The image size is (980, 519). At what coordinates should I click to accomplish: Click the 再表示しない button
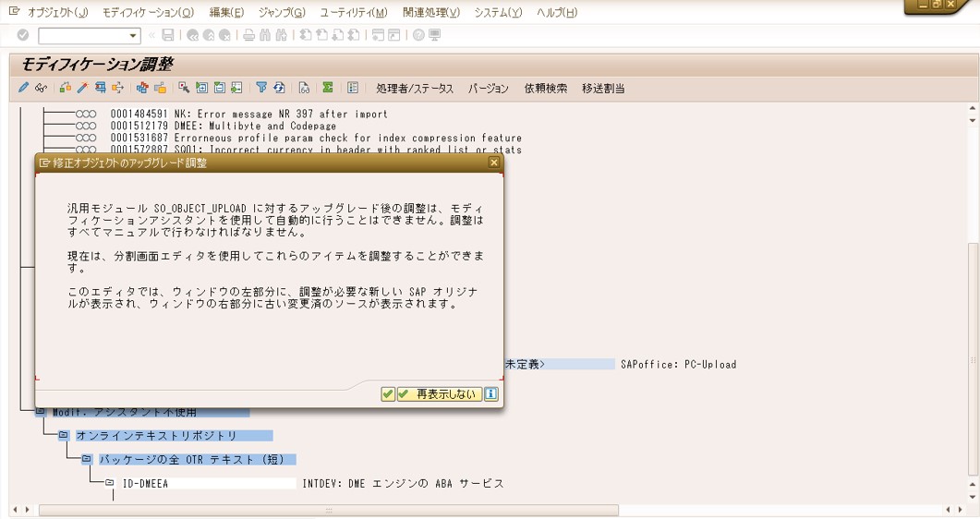click(440, 394)
